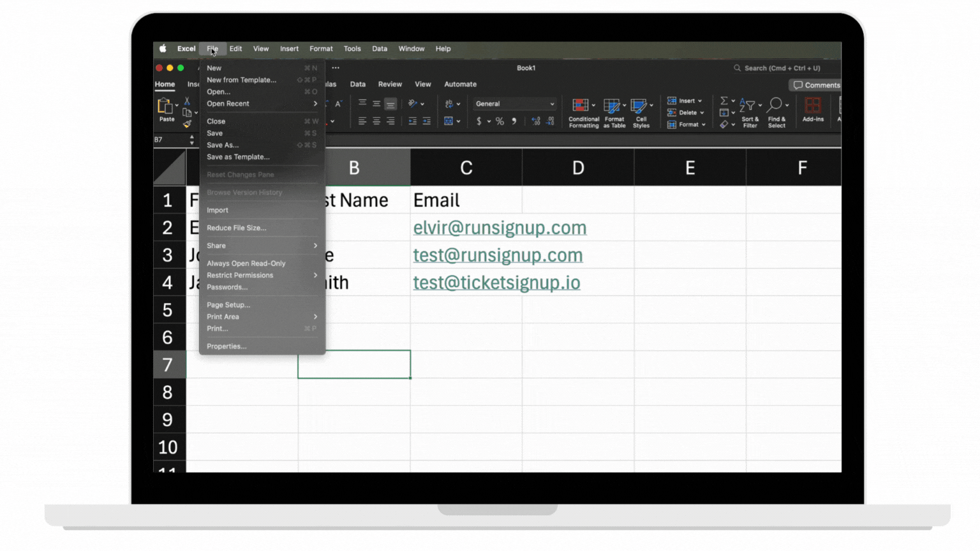Apply Percent Style format
The image size is (980, 551).
500,121
